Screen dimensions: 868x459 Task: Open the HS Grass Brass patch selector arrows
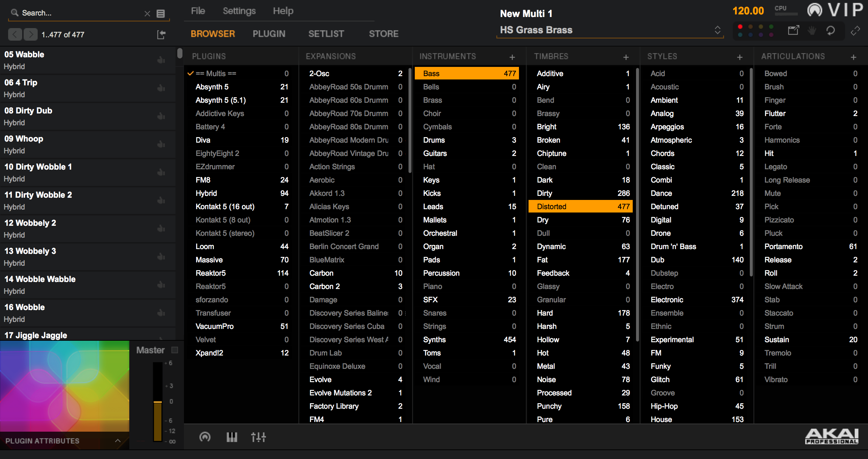(717, 30)
